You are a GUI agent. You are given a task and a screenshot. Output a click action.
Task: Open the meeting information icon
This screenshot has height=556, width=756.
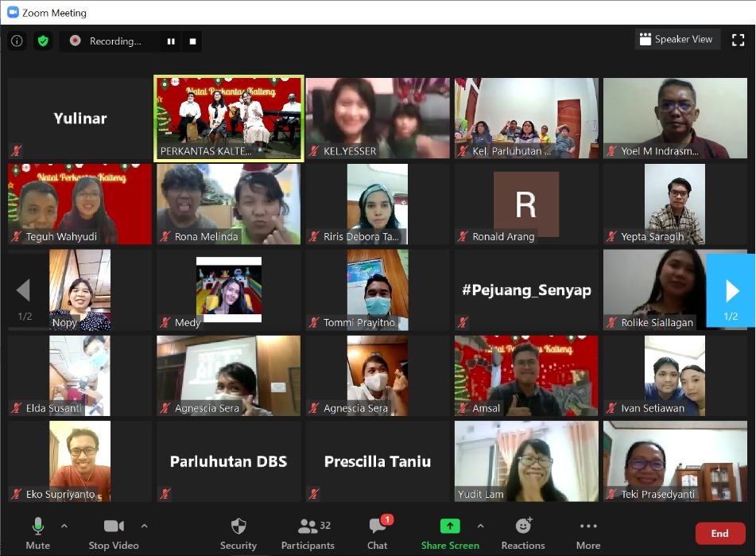click(17, 41)
